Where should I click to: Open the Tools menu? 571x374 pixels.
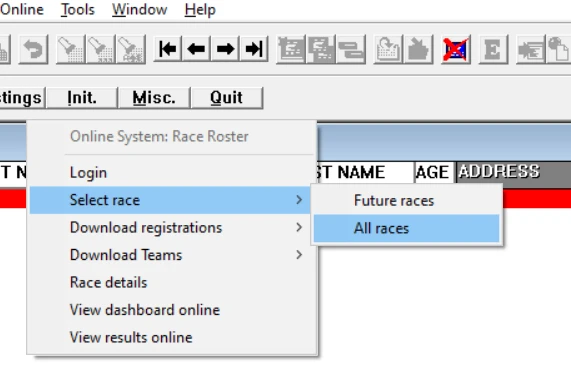point(78,9)
